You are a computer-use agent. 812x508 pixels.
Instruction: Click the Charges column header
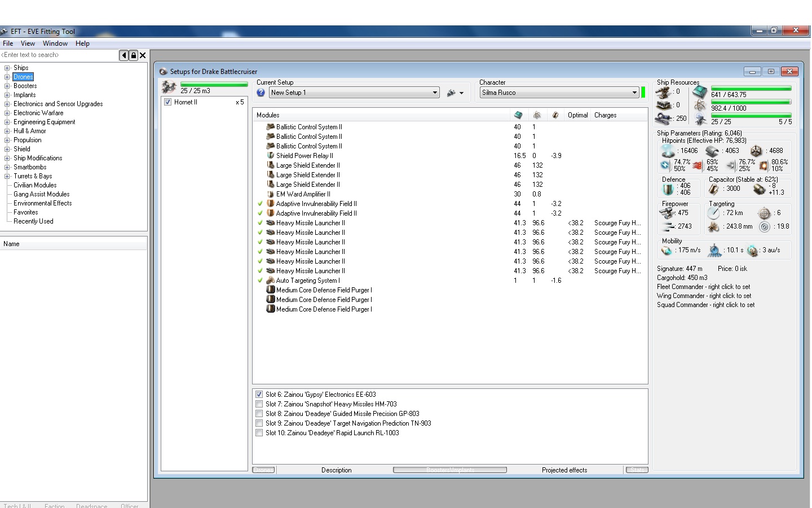coord(619,115)
